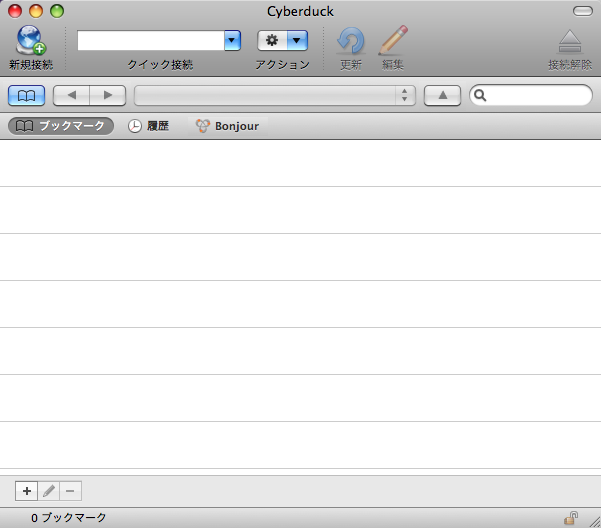Add a bookmark with the plus button
Viewport: 601px width, 528px height.
[26, 491]
